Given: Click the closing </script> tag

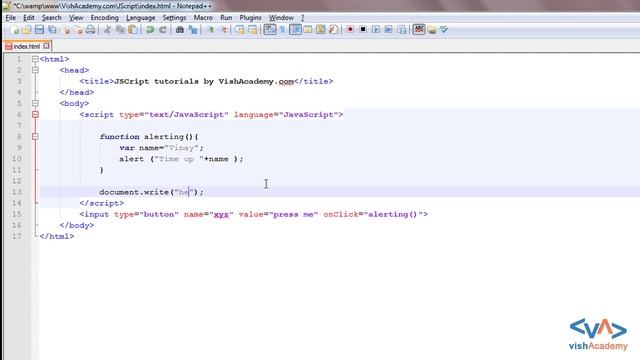Looking at the screenshot, I should [x=102, y=203].
